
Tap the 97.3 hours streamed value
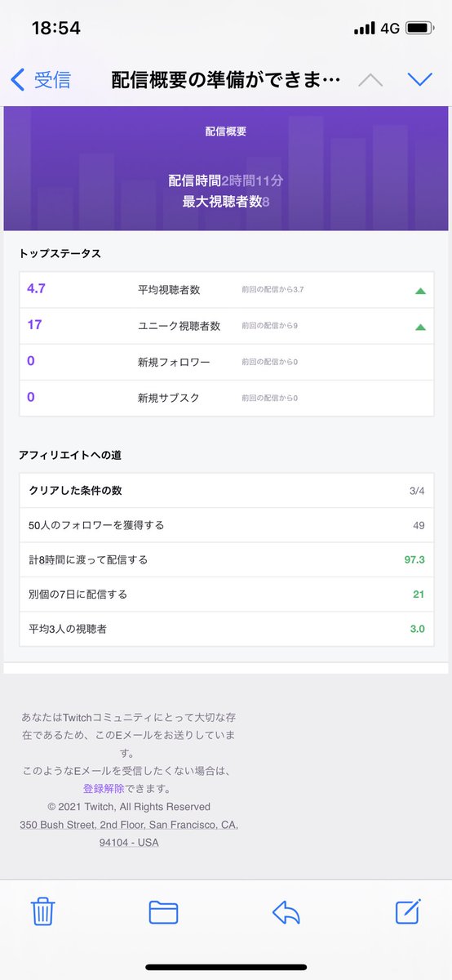[x=414, y=560]
